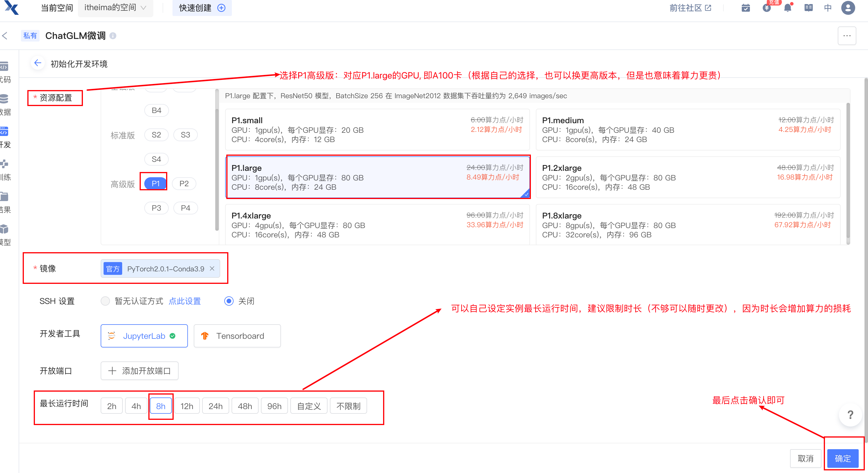Click the notification bell icon

point(787,8)
